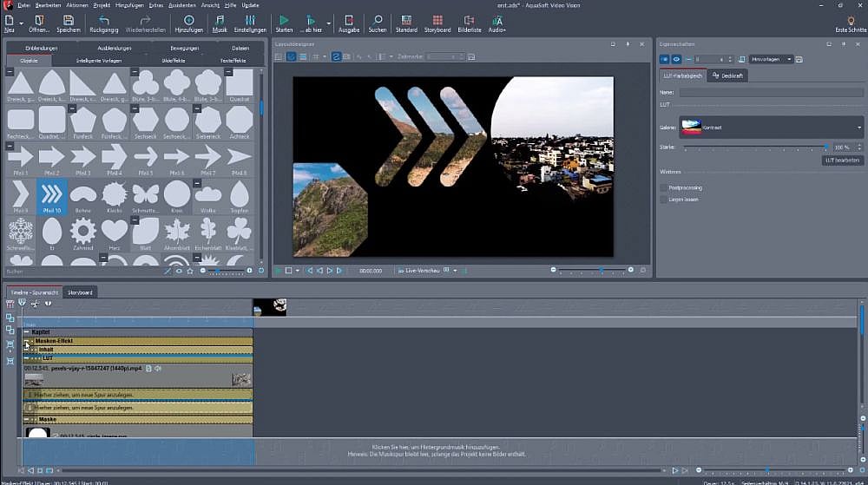Open the Hinvorlagen dropdown in properties

coord(772,59)
